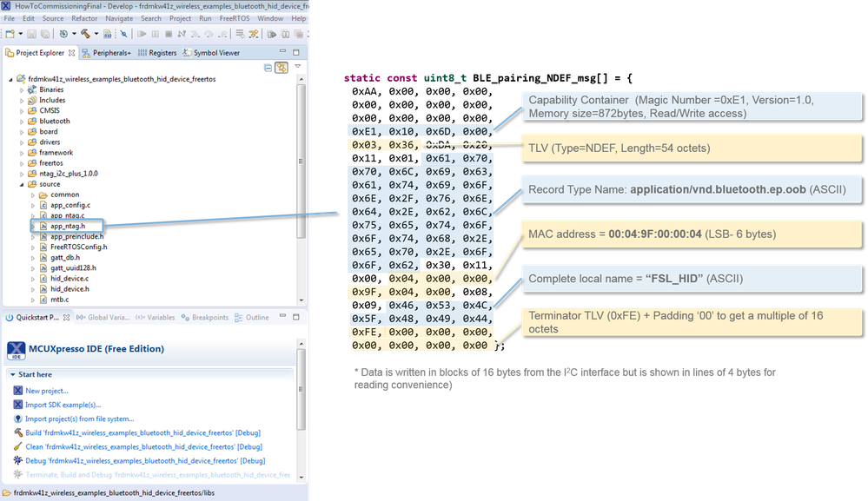Click the Save All toolbar icon

pos(45,34)
